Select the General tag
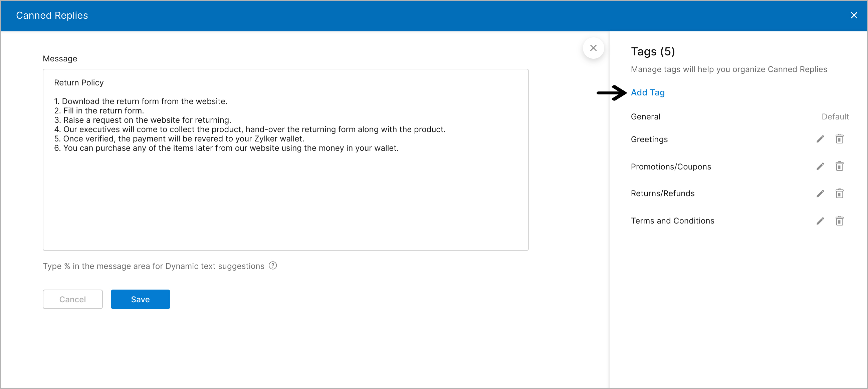This screenshot has height=389, width=868. [x=645, y=116]
